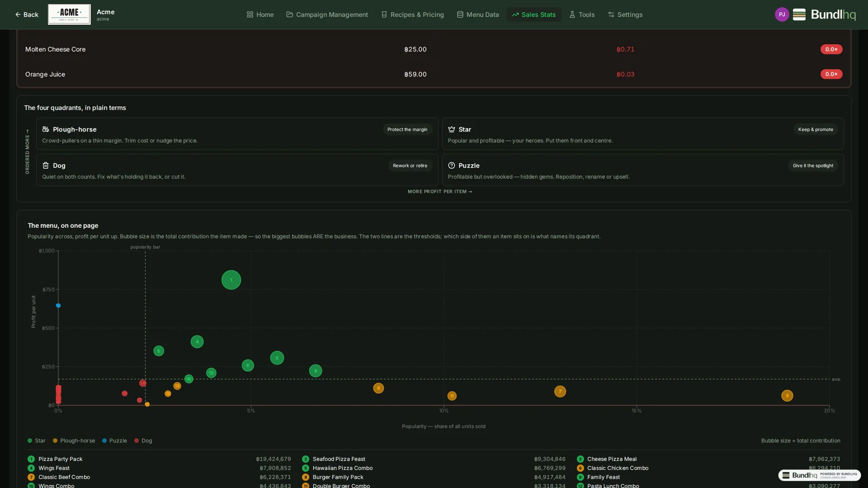Open Settings from top navigation
Viewport: 868px width, 488px height.
625,14
